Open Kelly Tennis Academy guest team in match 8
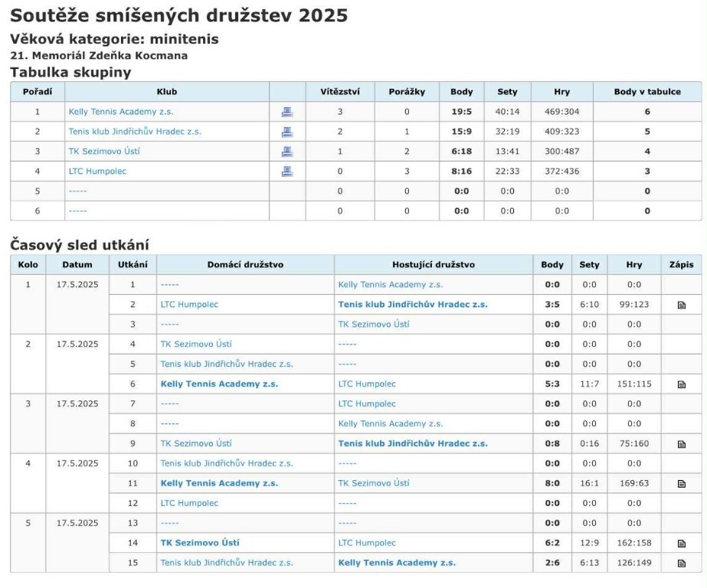 (391, 423)
